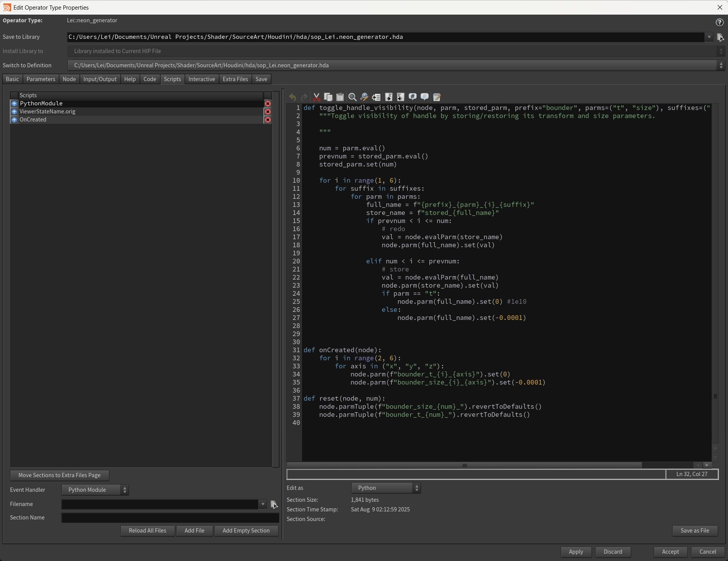The height and width of the screenshot is (561, 728).
Task: Open the Input/Output tab
Action: (100, 79)
